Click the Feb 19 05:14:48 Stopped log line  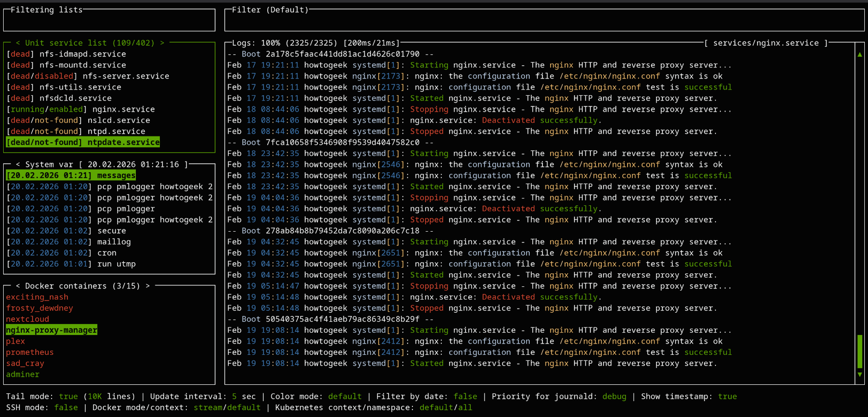(x=472, y=309)
